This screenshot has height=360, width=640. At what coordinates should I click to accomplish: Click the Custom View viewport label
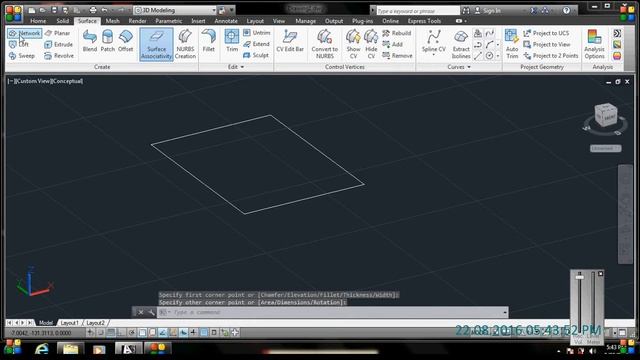pos(33,81)
